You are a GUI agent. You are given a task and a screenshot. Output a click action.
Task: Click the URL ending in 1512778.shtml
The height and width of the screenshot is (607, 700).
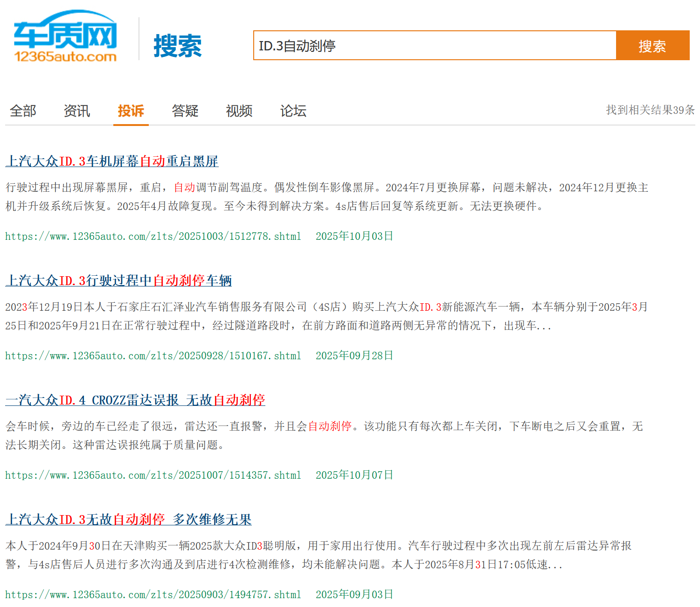[x=153, y=237]
